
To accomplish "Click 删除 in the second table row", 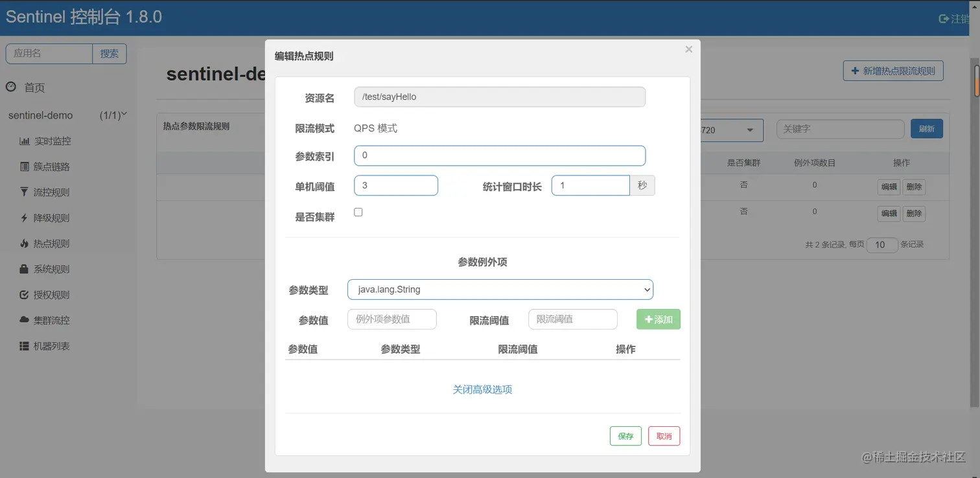I will point(914,213).
